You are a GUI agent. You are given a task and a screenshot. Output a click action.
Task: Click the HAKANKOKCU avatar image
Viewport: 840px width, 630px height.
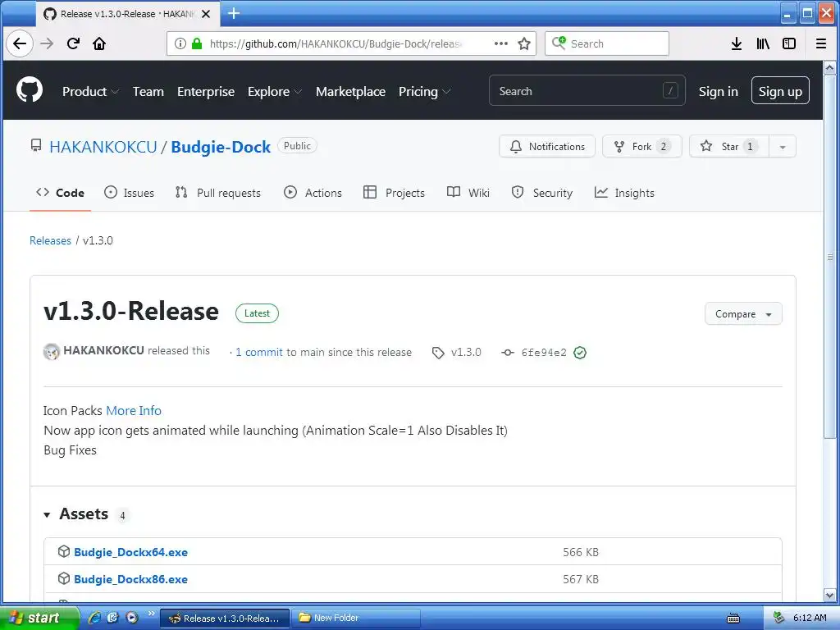click(x=52, y=351)
